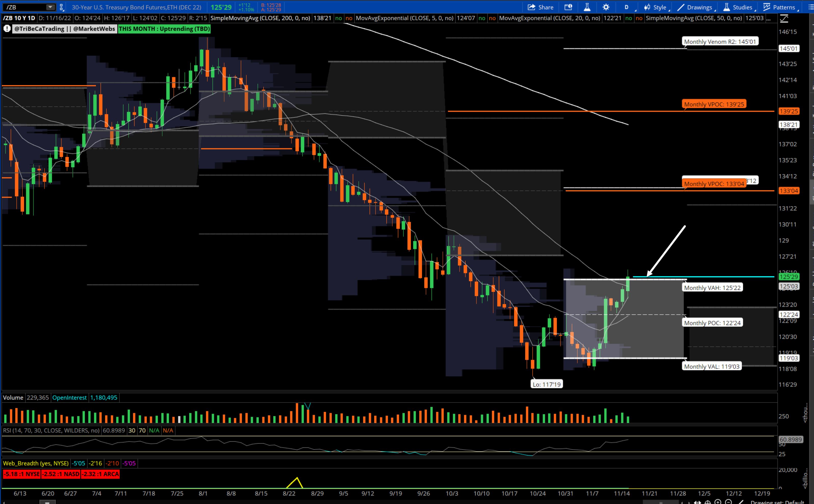The width and height of the screenshot is (814, 504).
Task: Click the crosshair pan icon
Action: pos(707,502)
